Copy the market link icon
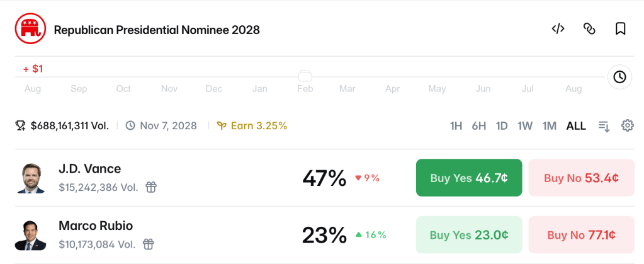The height and width of the screenshot is (264, 644). (589, 29)
